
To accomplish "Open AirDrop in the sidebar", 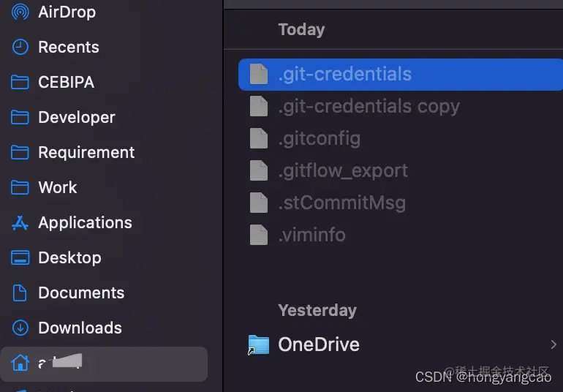I will coord(66,12).
